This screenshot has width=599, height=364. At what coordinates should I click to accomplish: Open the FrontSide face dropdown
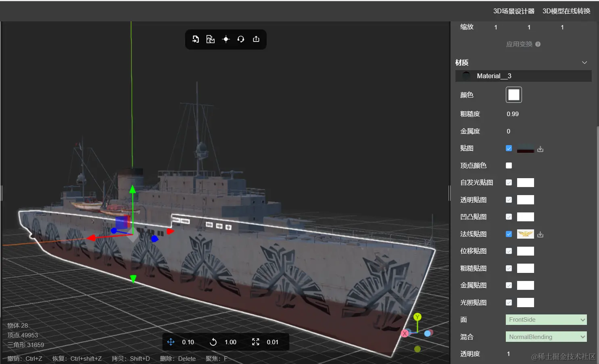(x=546, y=320)
